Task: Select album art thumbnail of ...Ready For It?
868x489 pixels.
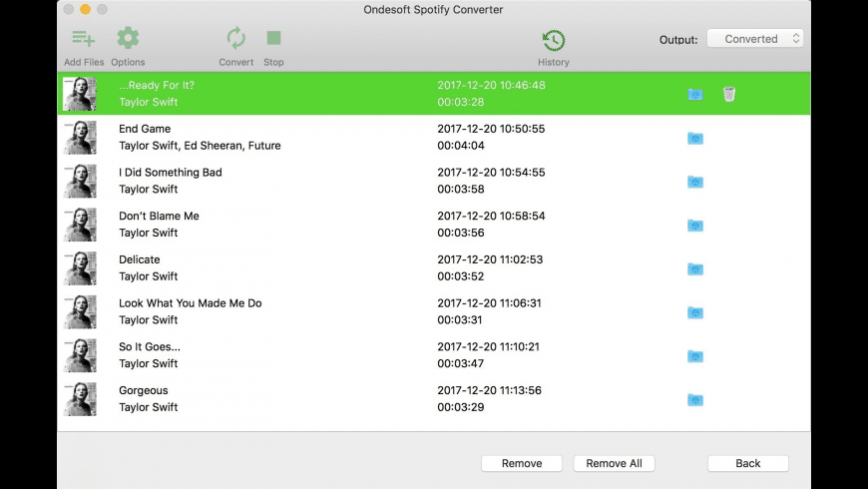Action: click(80, 94)
